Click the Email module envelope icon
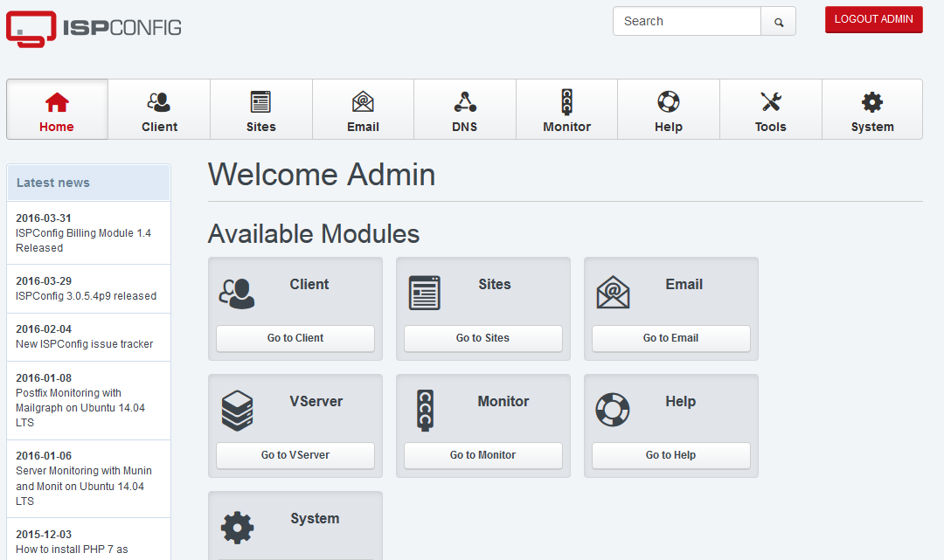This screenshot has height=560, width=944. coord(613,293)
